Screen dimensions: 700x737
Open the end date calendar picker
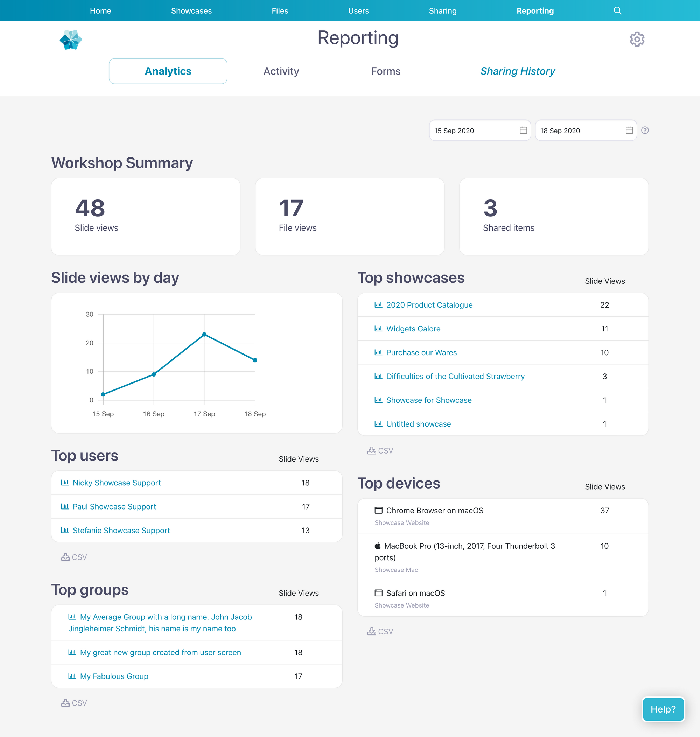coord(629,130)
